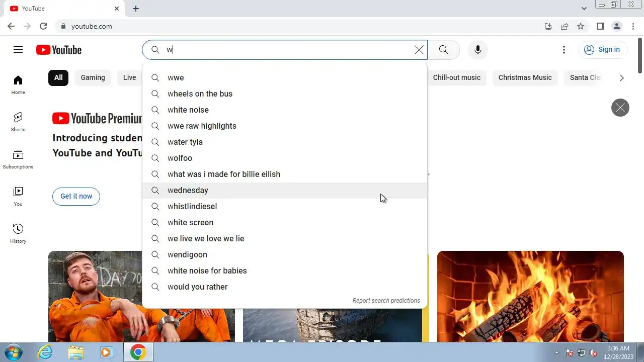
Task: Open Report search predictions link
Action: point(386,300)
